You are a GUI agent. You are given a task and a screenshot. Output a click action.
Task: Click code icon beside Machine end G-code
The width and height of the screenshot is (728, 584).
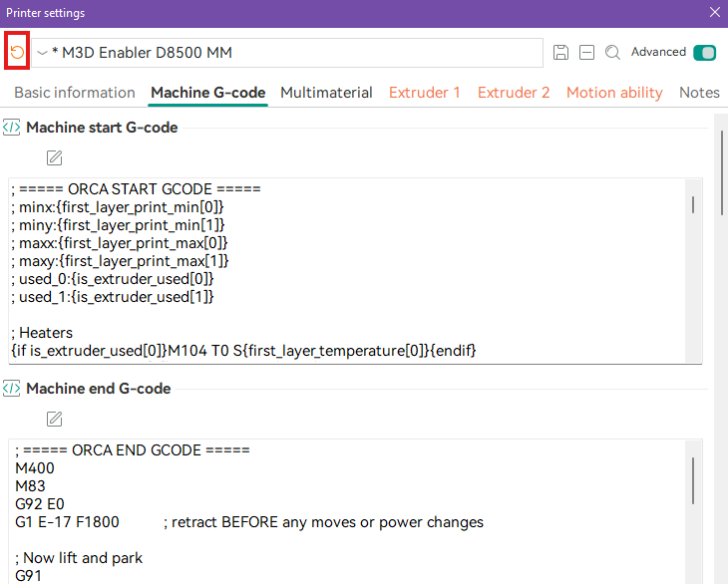[12, 389]
